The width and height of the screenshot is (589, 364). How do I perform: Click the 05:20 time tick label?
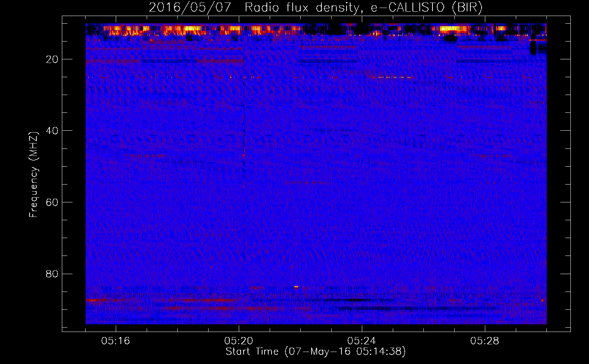(x=239, y=341)
